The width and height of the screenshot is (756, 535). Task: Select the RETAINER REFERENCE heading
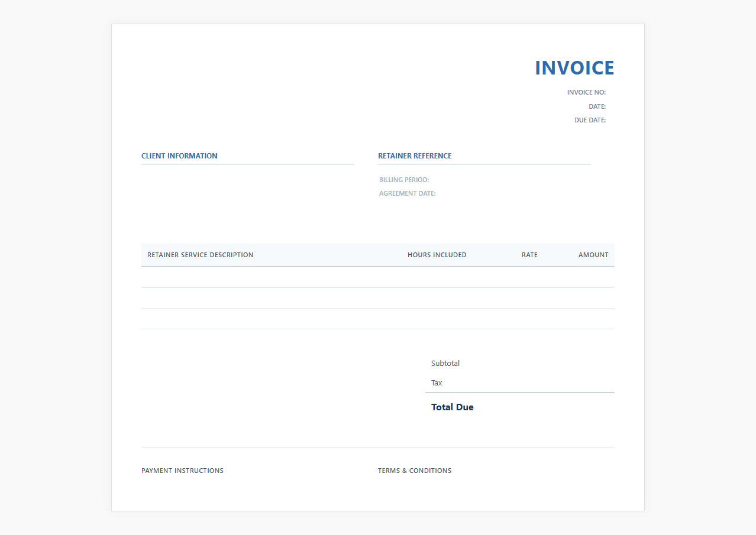click(x=415, y=156)
